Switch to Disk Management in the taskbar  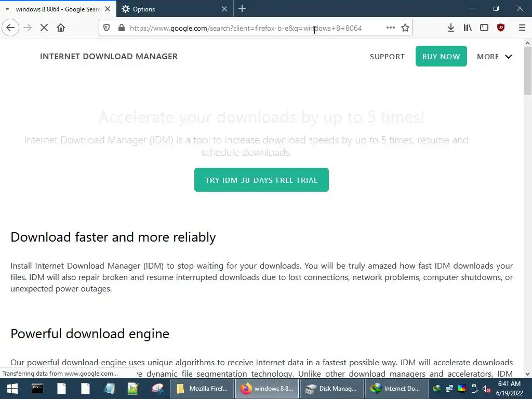pos(331,389)
